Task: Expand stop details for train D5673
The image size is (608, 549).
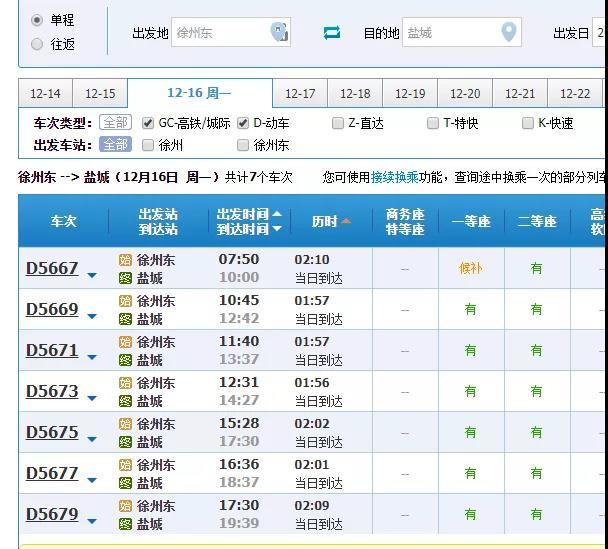Action: tap(92, 398)
